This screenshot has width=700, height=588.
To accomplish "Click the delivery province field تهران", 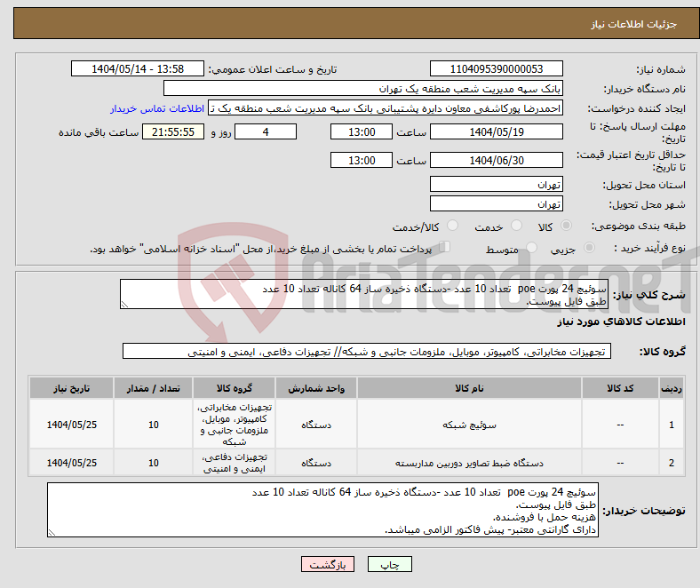I will 496,184.
